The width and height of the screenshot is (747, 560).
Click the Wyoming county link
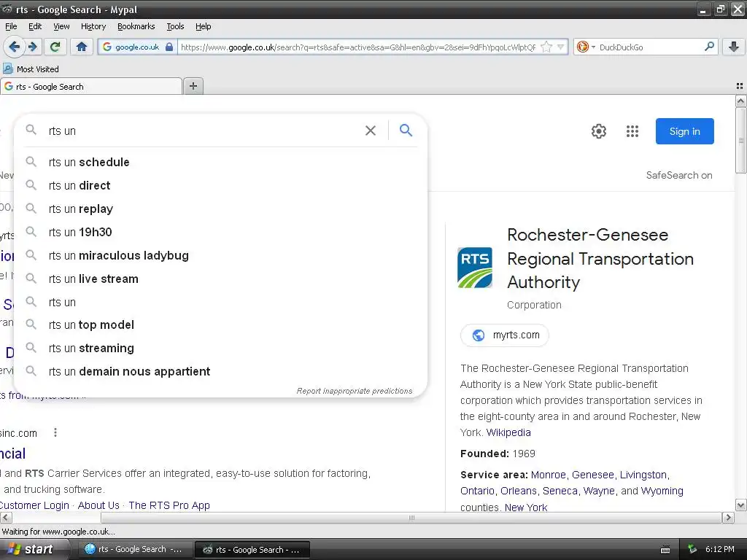point(662,491)
